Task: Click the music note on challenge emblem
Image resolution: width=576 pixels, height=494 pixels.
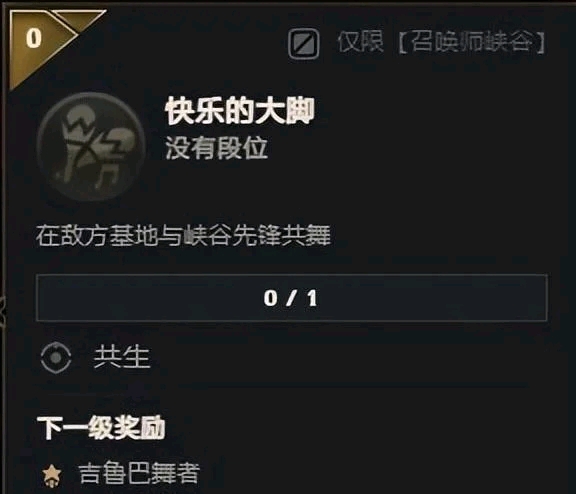Action: [x=107, y=176]
